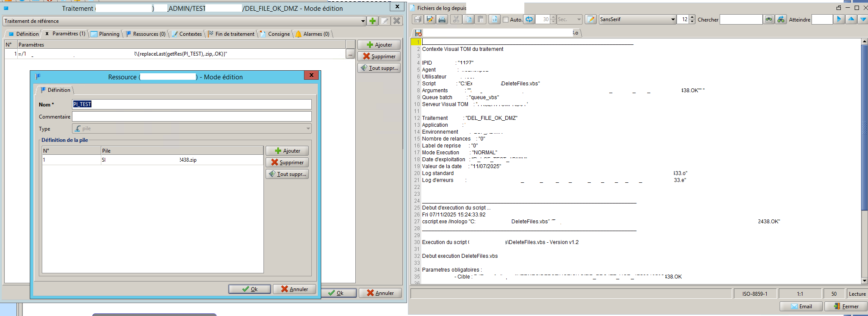Click Ok button of the Traitement window
This screenshot has width=868, height=316.
(339, 293)
